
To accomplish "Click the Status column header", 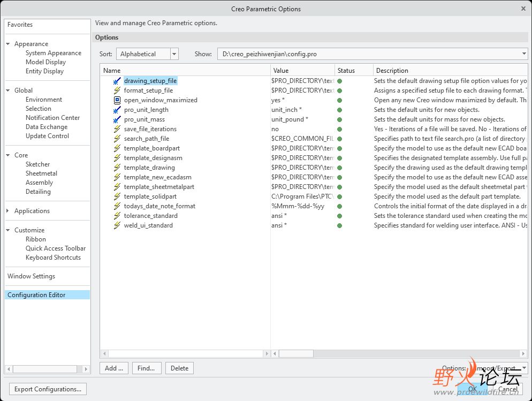I will 354,71.
